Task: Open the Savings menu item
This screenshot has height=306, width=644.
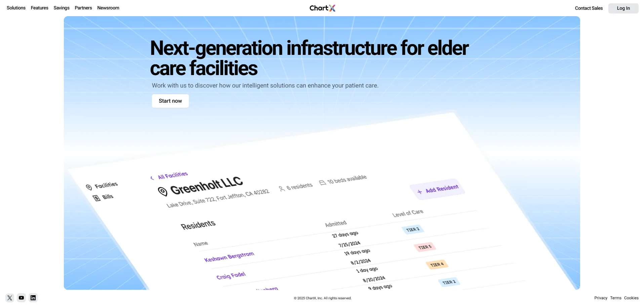Action: click(62, 8)
